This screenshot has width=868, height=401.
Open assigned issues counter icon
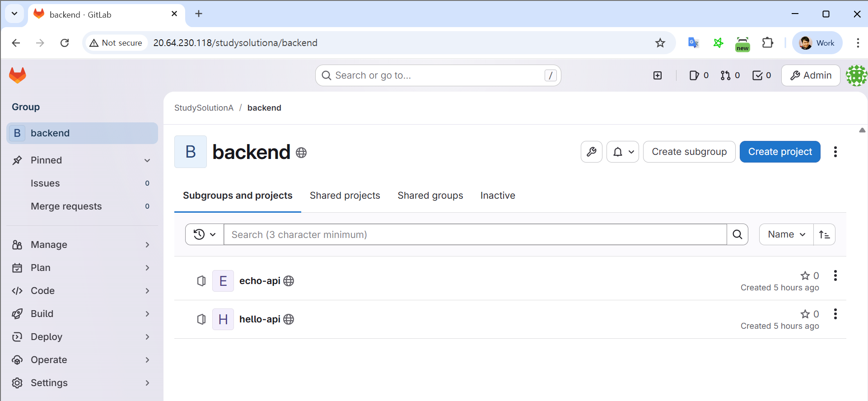pos(699,75)
